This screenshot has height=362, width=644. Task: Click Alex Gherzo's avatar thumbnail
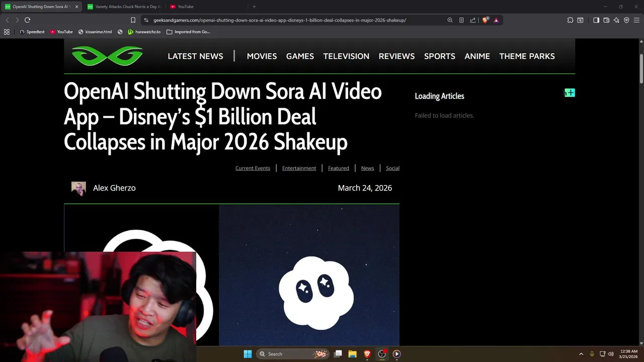pos(78,189)
